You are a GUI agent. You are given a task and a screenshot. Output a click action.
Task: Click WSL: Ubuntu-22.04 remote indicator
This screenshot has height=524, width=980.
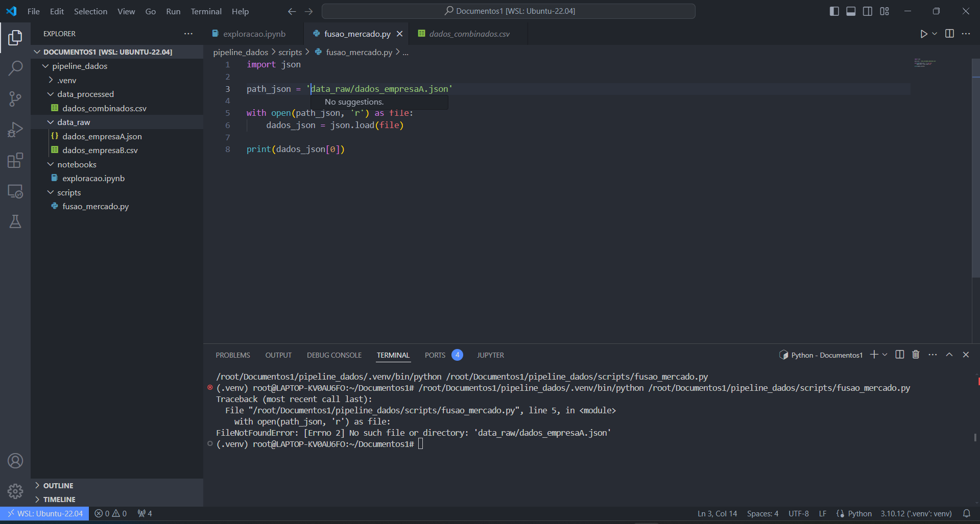tap(44, 513)
